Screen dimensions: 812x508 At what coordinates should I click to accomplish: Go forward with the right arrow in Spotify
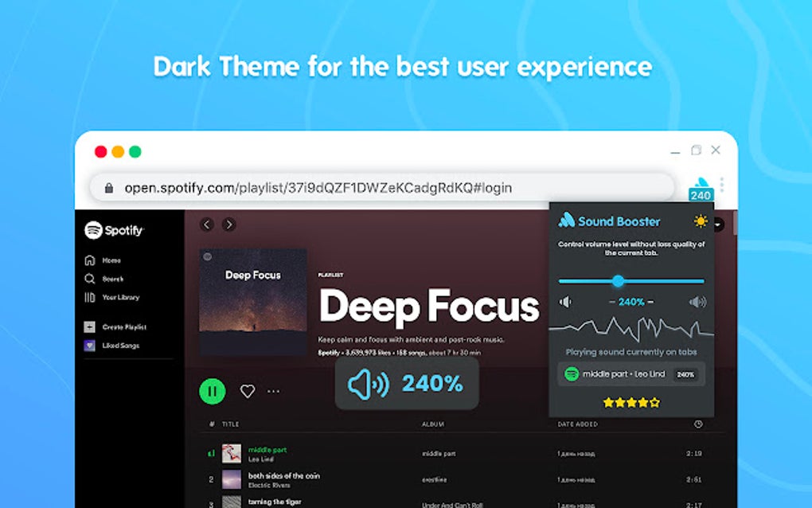coord(229,225)
